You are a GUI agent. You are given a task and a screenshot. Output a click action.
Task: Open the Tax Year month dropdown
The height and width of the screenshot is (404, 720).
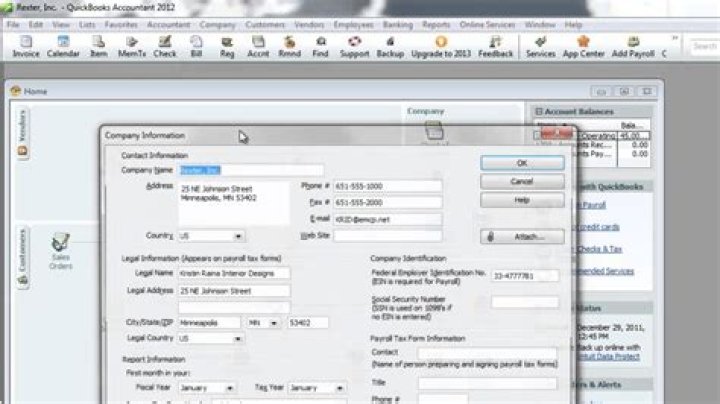(x=337, y=387)
